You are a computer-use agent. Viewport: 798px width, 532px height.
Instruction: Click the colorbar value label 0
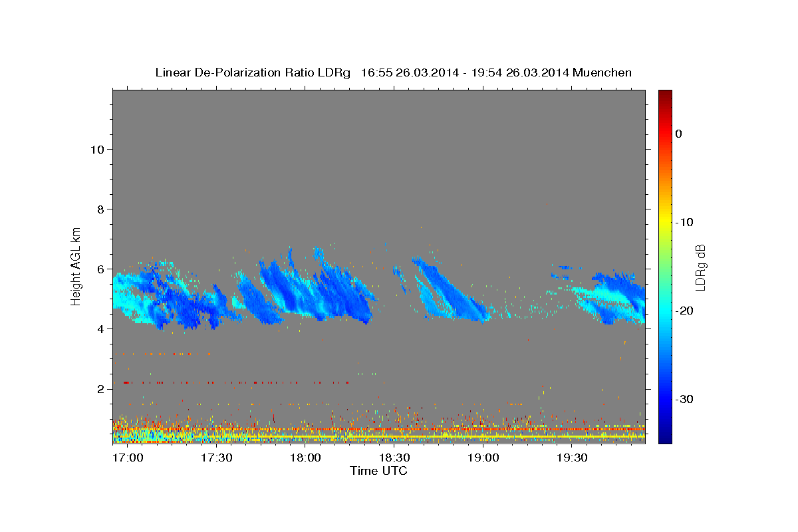point(678,134)
